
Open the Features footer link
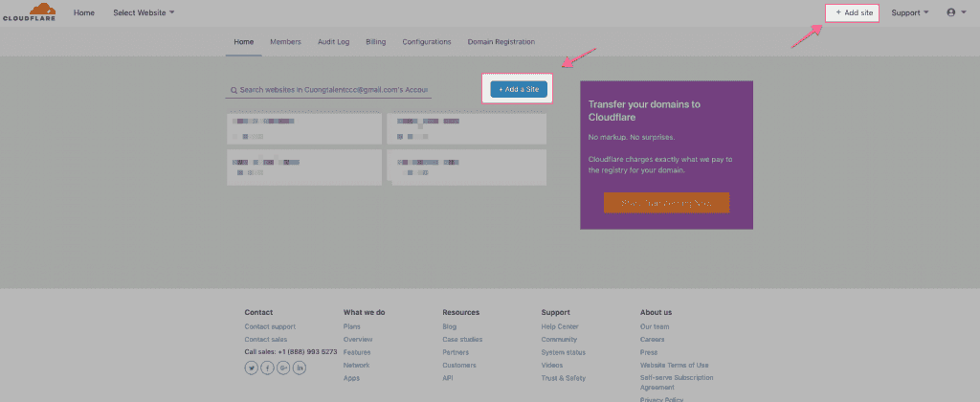pyautogui.click(x=356, y=352)
